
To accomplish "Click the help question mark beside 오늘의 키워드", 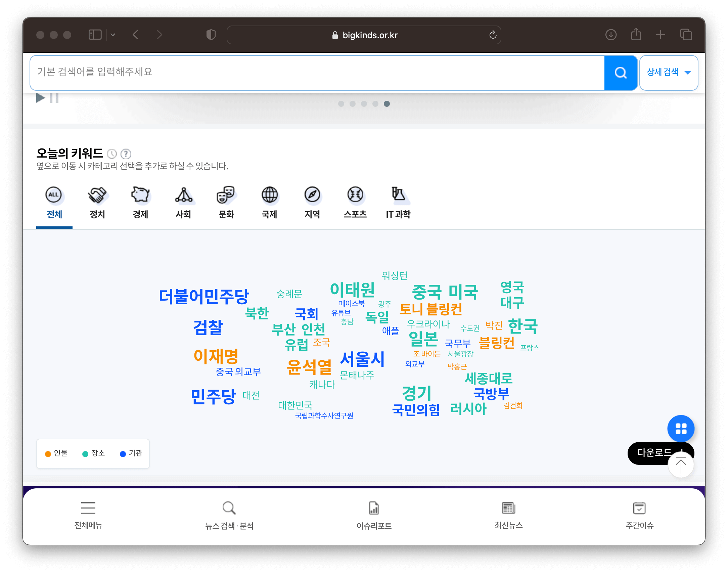I will pyautogui.click(x=126, y=154).
